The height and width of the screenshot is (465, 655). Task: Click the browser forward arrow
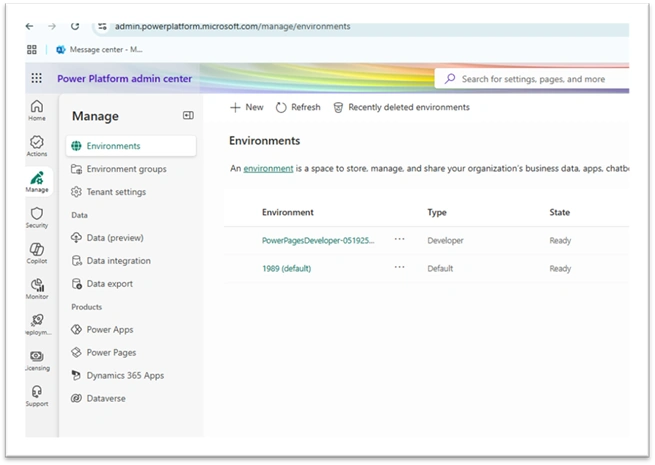pyautogui.click(x=52, y=26)
